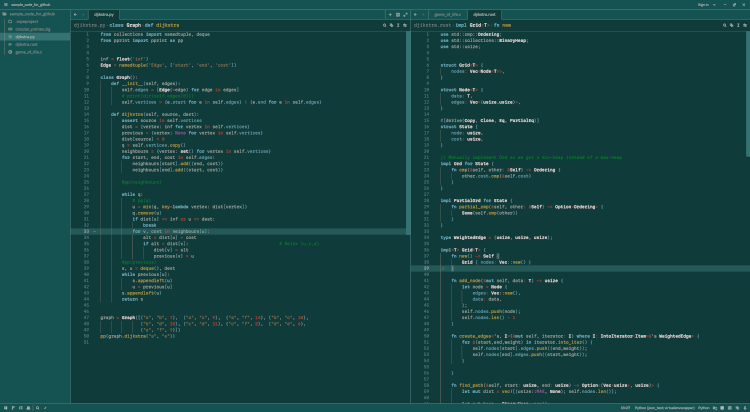This screenshot has height=412, width=750.
Task: Click the 'return s' line in dijkstra.py
Action: (132, 299)
